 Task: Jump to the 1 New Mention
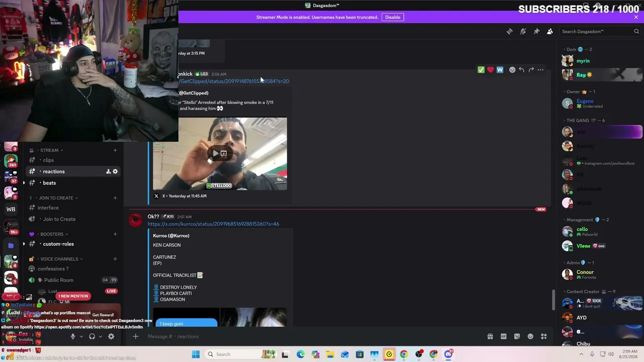pos(73,296)
